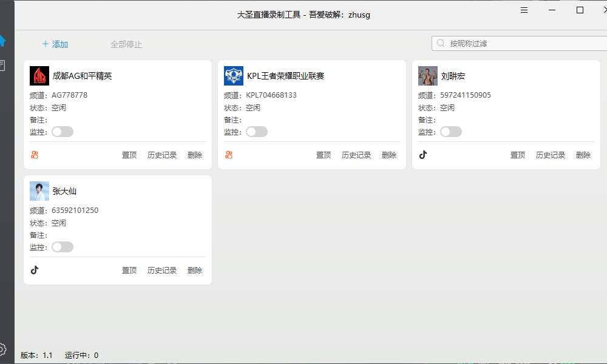The width and height of the screenshot is (607, 364).
Task: Enable monitoring for 成都AG和平精英
Action: (x=63, y=132)
